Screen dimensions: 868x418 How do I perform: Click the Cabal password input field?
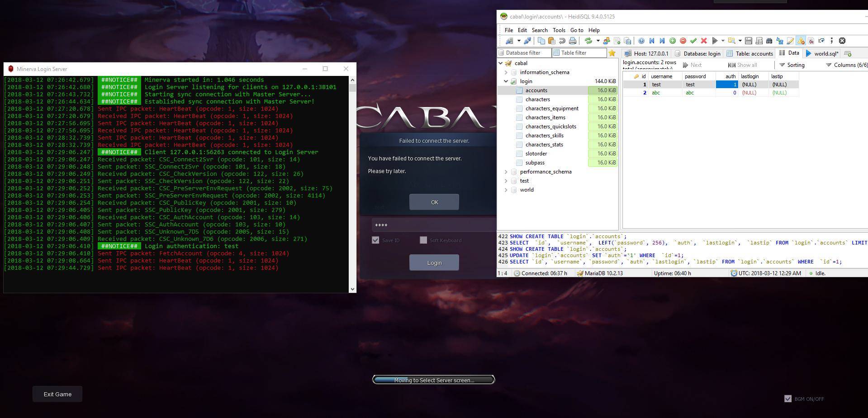click(x=434, y=225)
